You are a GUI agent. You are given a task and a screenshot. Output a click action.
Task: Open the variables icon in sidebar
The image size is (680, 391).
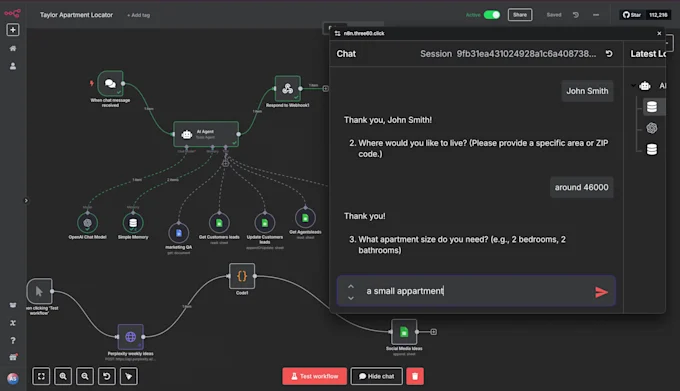tap(13, 323)
